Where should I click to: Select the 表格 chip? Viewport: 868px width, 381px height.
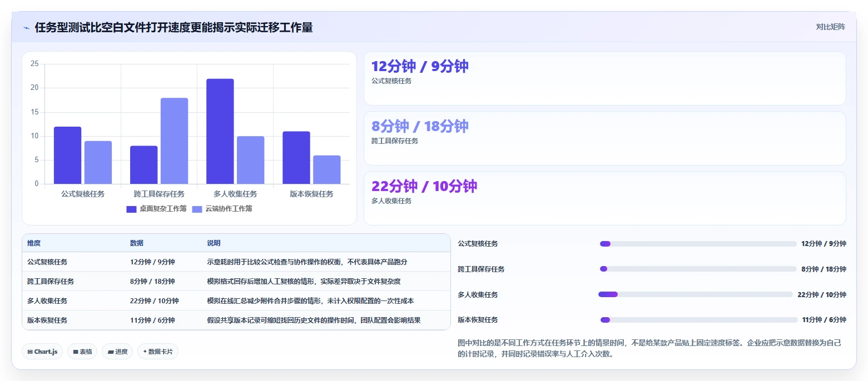(82, 352)
